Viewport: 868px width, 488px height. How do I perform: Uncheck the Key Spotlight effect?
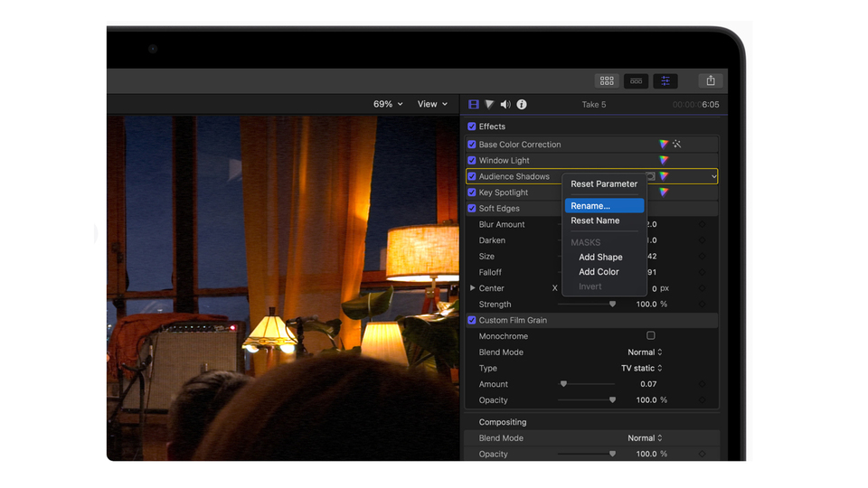(472, 192)
